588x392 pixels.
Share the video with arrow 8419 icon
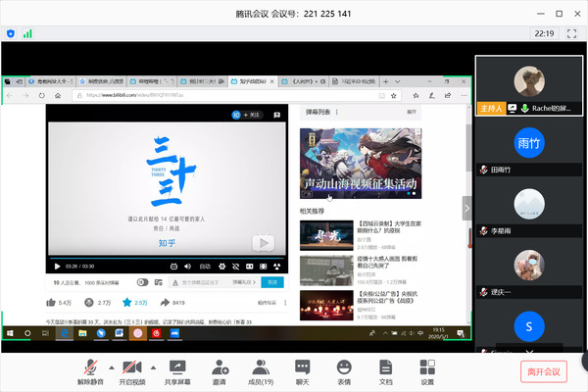(x=165, y=303)
